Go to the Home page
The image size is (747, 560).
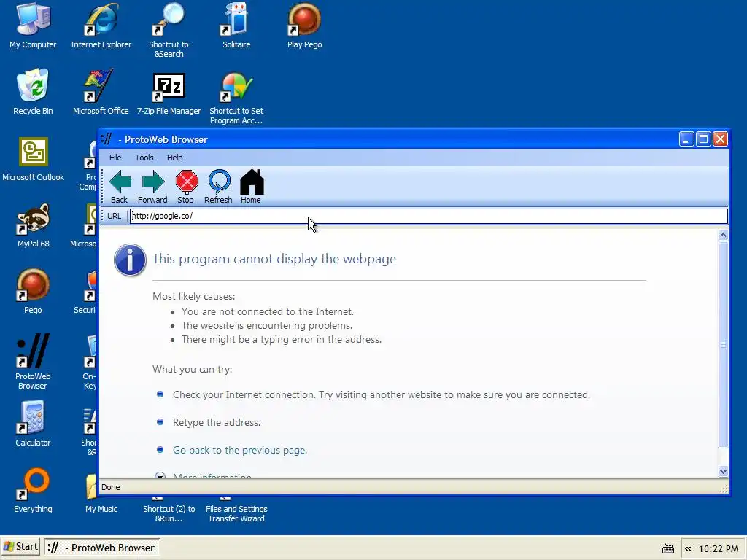point(251,187)
